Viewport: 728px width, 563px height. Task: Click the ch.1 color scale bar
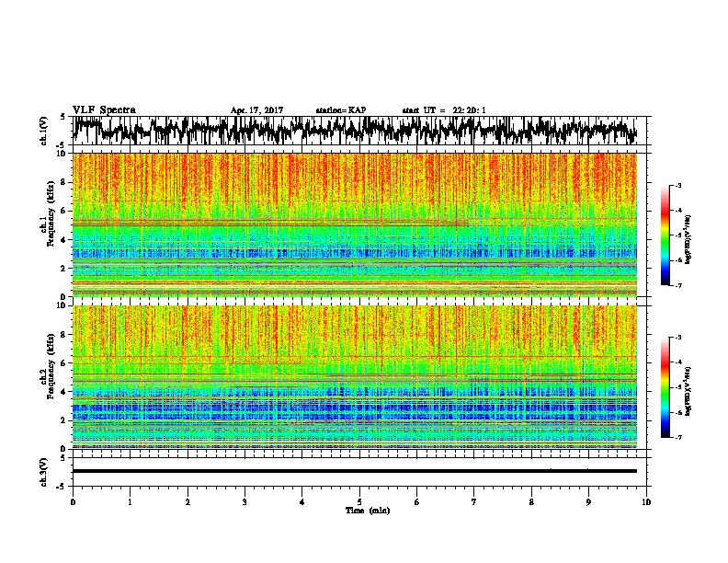pyautogui.click(x=665, y=236)
